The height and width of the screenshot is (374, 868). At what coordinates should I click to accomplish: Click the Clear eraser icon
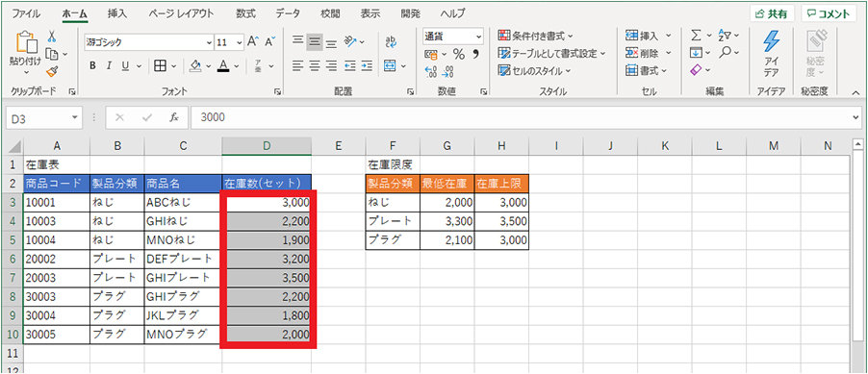[x=697, y=70]
